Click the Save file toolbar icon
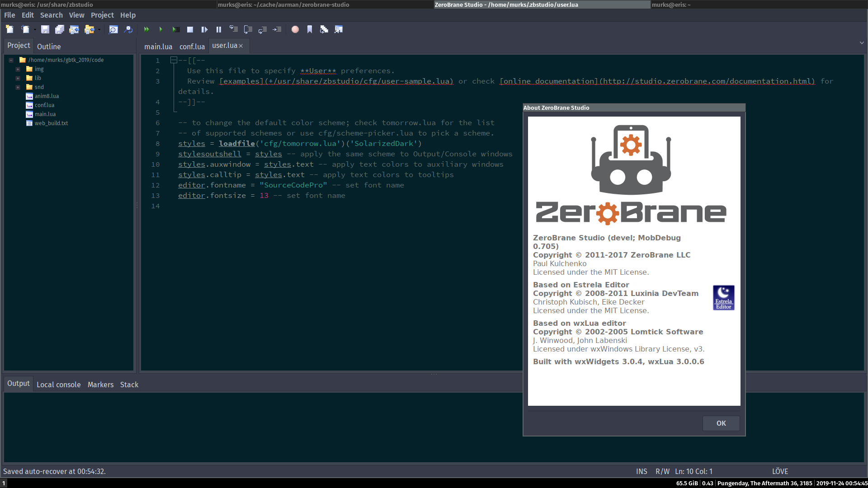This screenshot has width=868, height=488. 45,29
